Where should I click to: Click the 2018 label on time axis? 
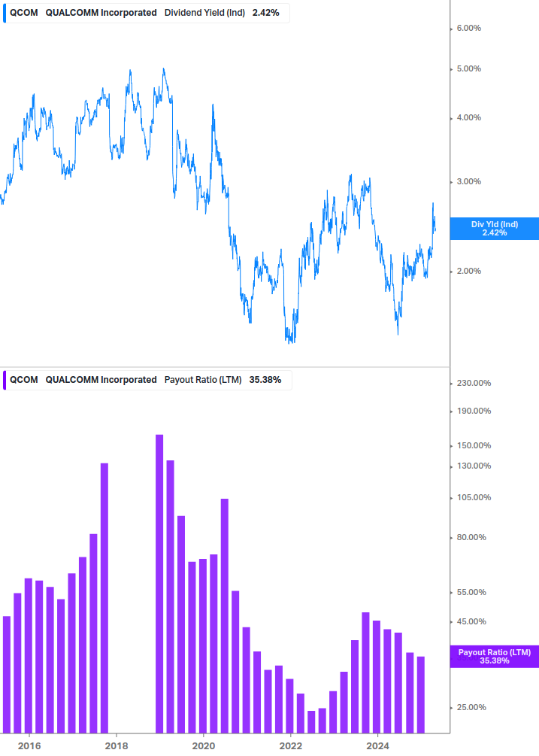point(117,746)
